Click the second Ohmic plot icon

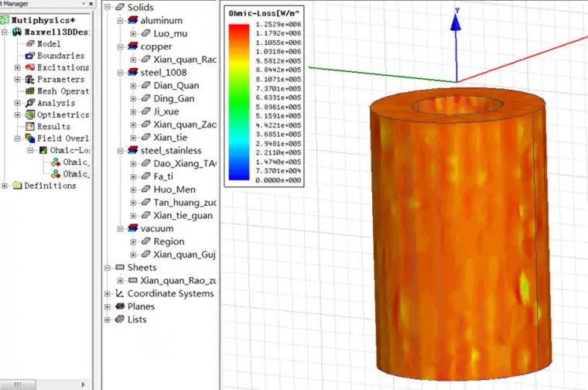point(56,173)
